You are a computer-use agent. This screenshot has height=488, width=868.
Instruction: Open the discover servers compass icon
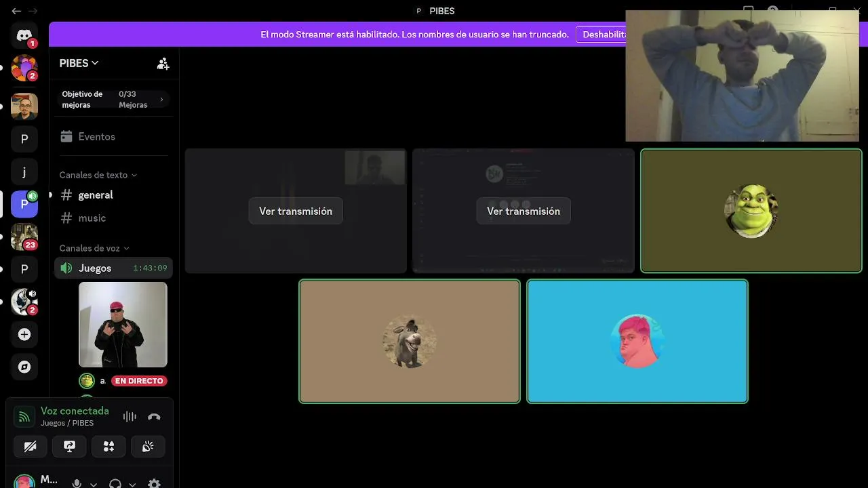click(x=24, y=367)
